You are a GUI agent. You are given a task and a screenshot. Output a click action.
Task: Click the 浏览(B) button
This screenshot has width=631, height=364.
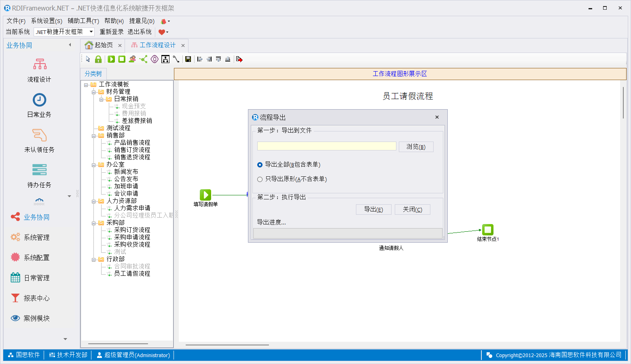[416, 147]
